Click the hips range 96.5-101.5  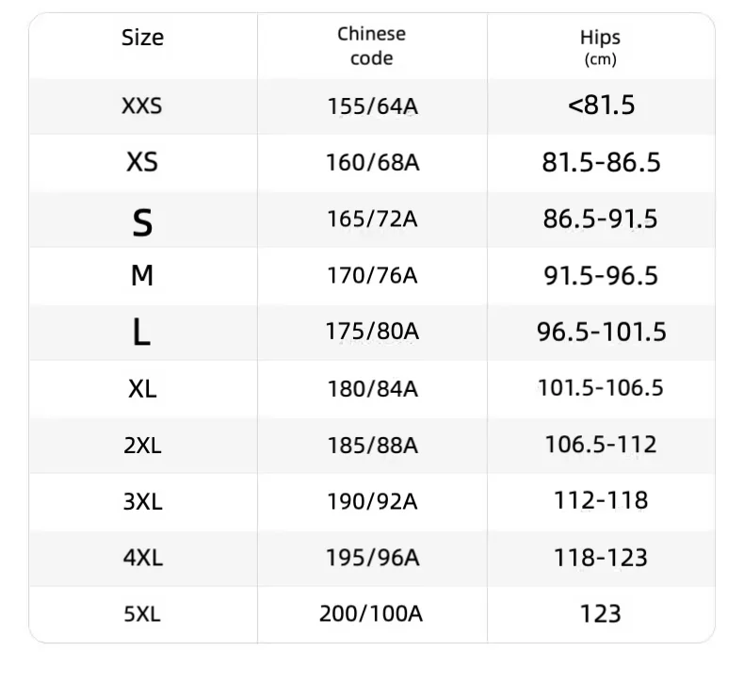[601, 332]
